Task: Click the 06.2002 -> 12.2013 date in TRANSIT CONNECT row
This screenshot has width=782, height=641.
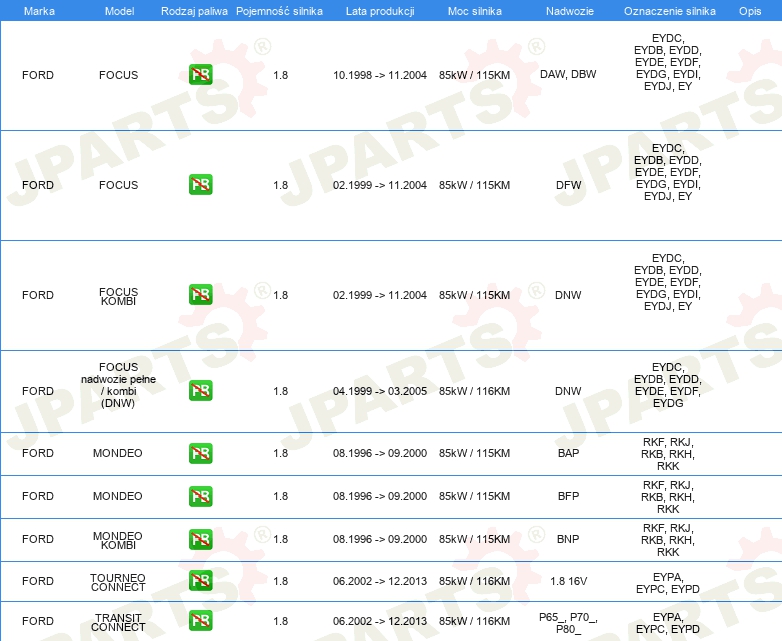Action: (x=380, y=621)
